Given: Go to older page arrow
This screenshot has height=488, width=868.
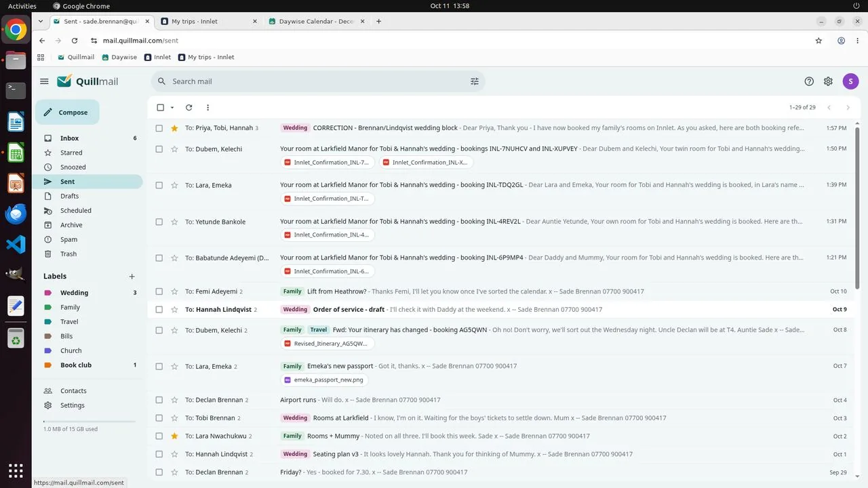Looking at the screenshot, I should pos(848,108).
